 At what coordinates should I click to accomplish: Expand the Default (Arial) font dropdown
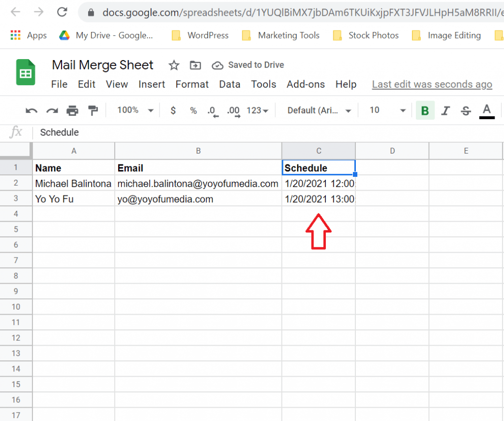coord(319,111)
